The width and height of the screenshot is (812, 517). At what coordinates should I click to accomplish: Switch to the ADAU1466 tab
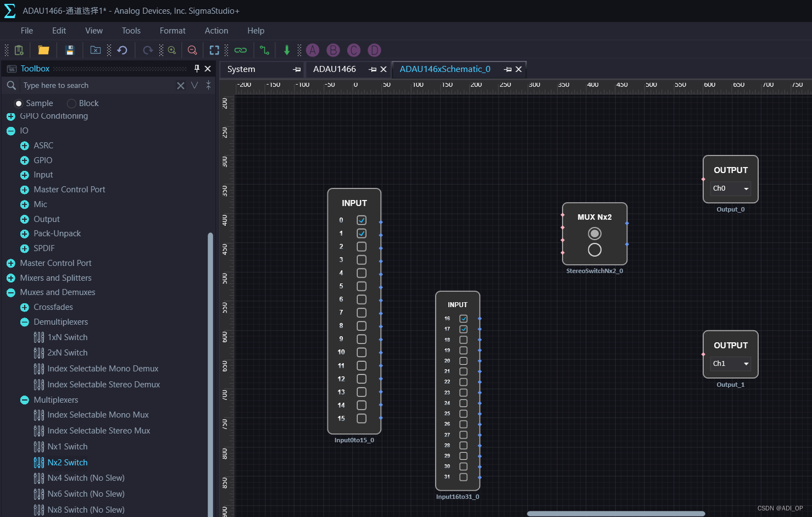click(335, 69)
